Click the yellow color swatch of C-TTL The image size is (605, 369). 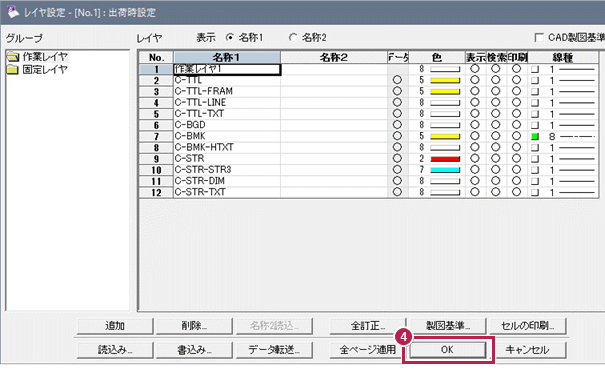tap(445, 80)
